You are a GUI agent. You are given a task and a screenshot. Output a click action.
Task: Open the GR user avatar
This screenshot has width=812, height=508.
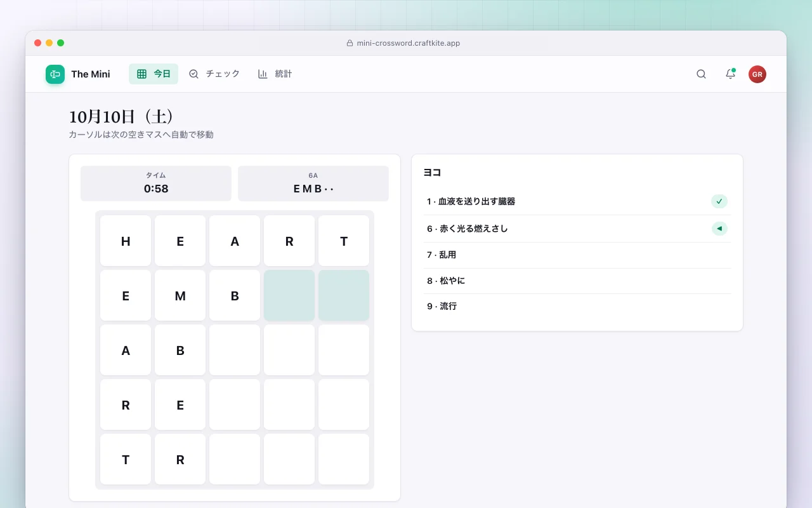coord(757,74)
